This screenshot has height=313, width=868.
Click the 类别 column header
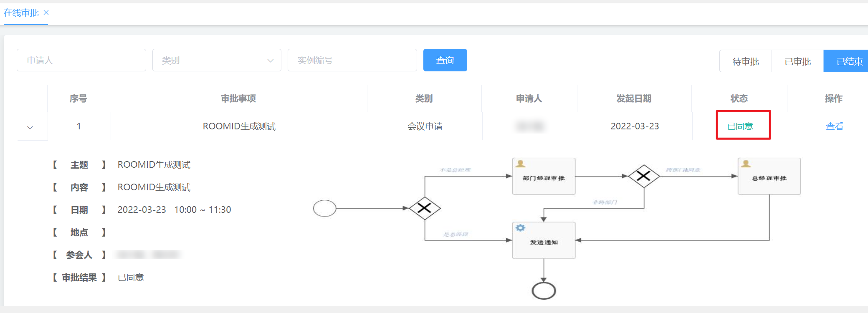click(424, 98)
